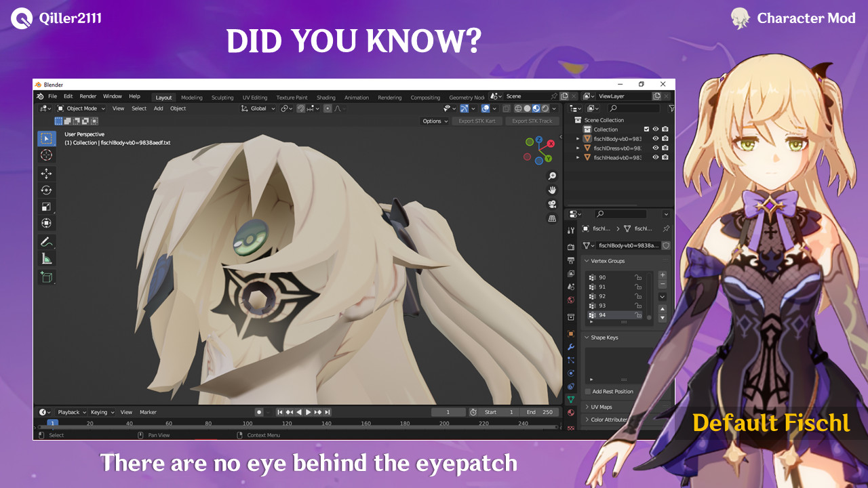Open Global transform orientation dropdown
868x488 pixels.
tap(259, 108)
